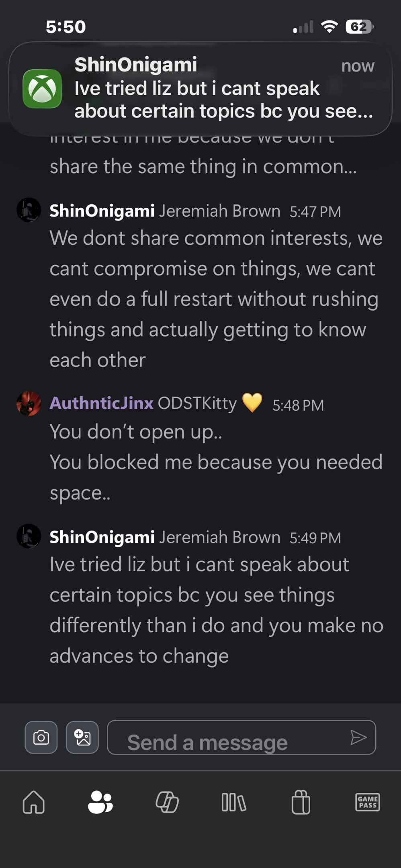Open the ShinOnigami notification banner
The height and width of the screenshot is (868, 401).
pos(209,88)
